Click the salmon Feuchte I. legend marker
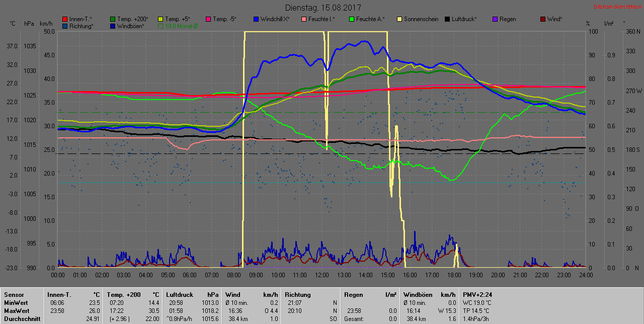Screen dimensions: 644x324 (304, 19)
